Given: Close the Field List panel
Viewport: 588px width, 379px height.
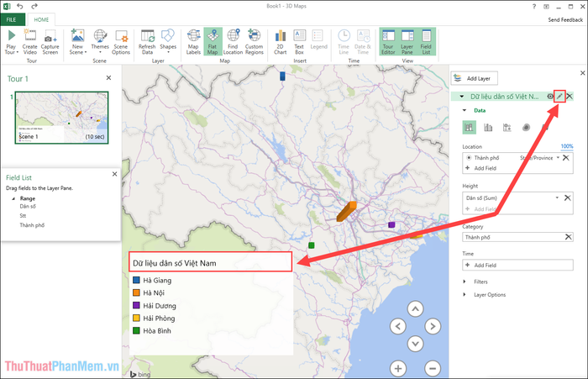Looking at the screenshot, I should (x=115, y=174).
